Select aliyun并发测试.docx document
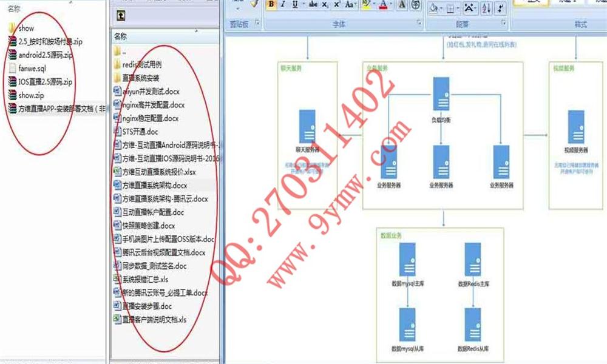Image resolution: width=607 pixels, height=364 pixels. tap(146, 91)
